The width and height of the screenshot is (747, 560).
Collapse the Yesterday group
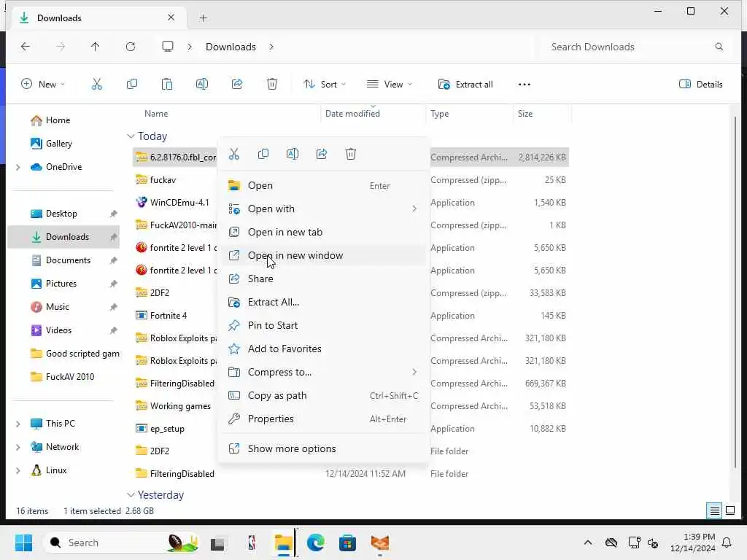click(x=131, y=495)
